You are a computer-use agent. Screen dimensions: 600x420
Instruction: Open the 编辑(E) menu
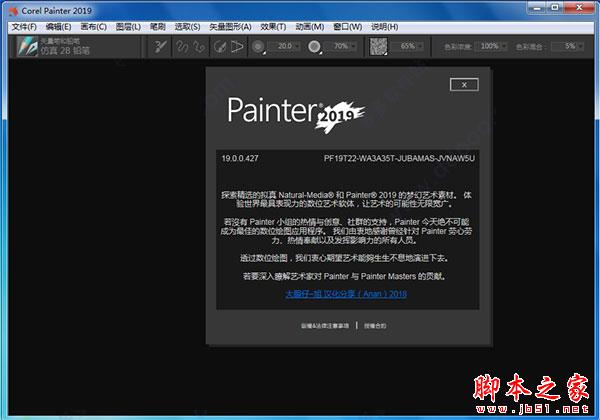pyautogui.click(x=58, y=27)
